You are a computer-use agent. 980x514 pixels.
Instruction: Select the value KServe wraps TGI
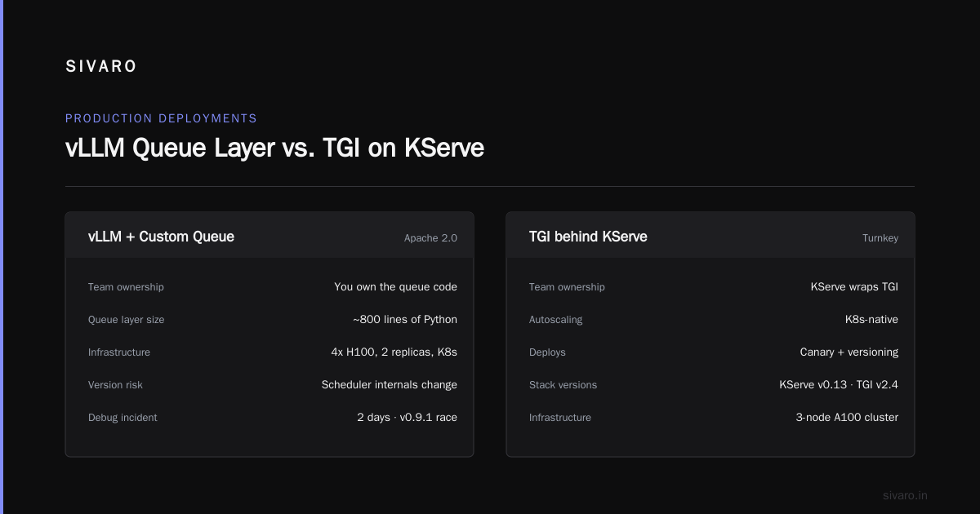tap(854, 287)
